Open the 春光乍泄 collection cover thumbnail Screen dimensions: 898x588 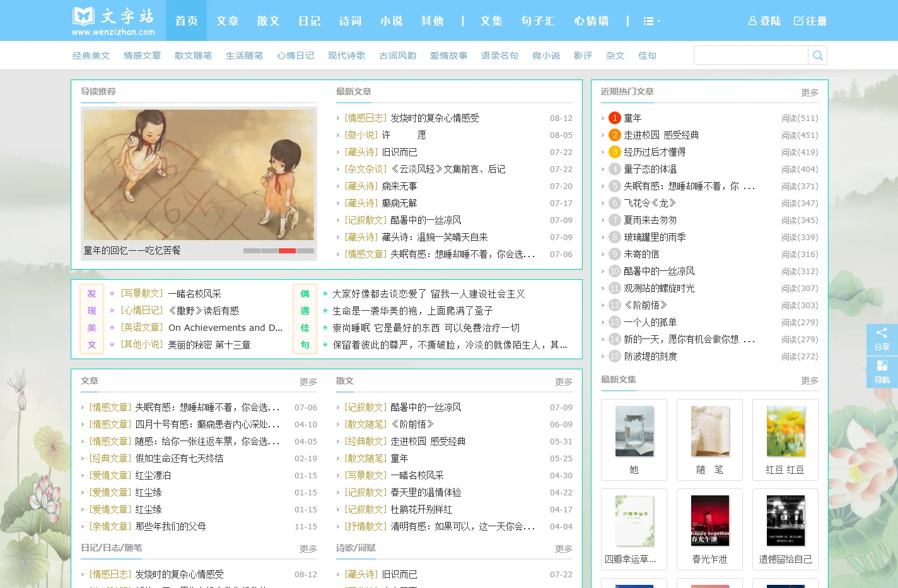(x=710, y=521)
